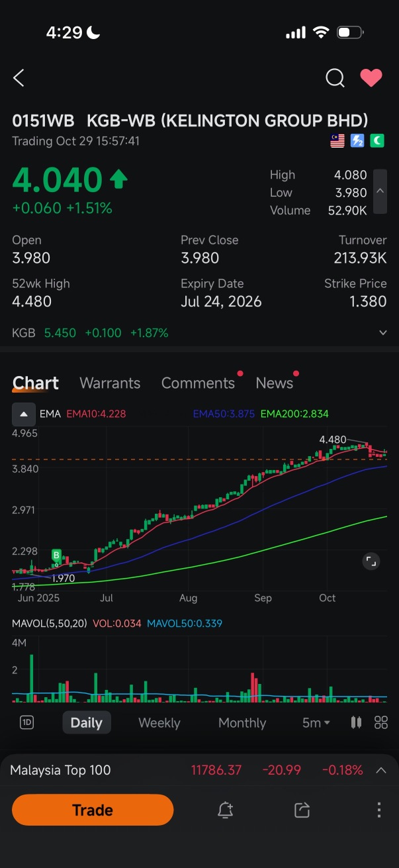Tap the green B buy marker on chart
Image resolution: width=399 pixels, height=868 pixels.
pos(57,555)
